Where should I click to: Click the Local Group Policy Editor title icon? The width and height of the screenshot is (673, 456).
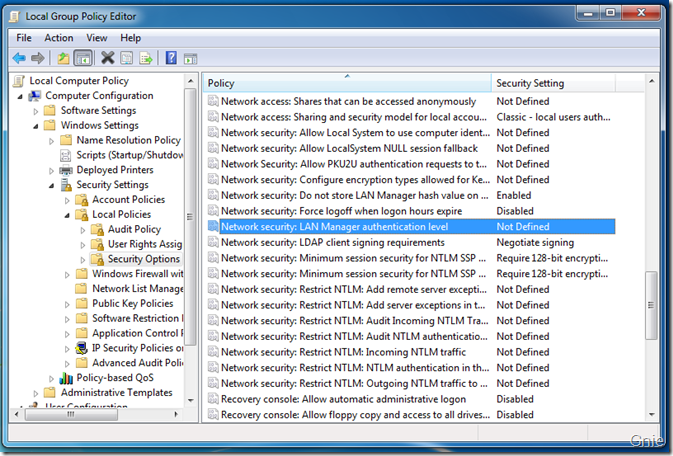coord(15,16)
